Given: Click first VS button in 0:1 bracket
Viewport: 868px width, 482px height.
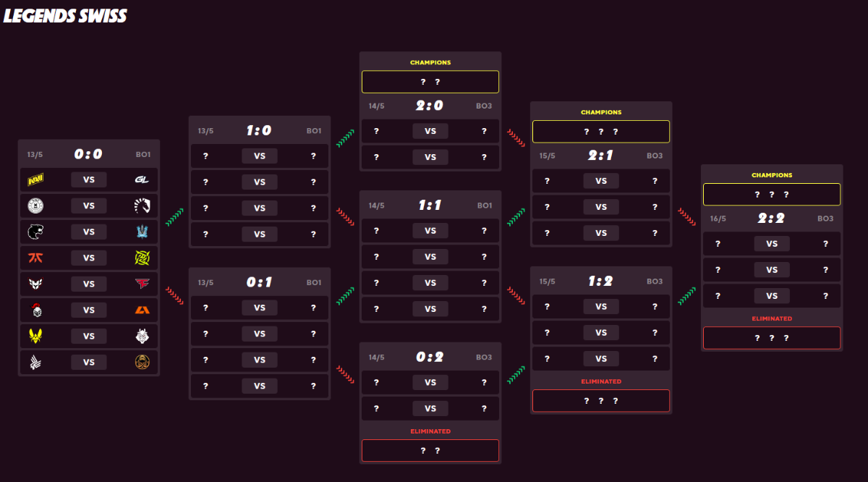Looking at the screenshot, I should click(260, 308).
